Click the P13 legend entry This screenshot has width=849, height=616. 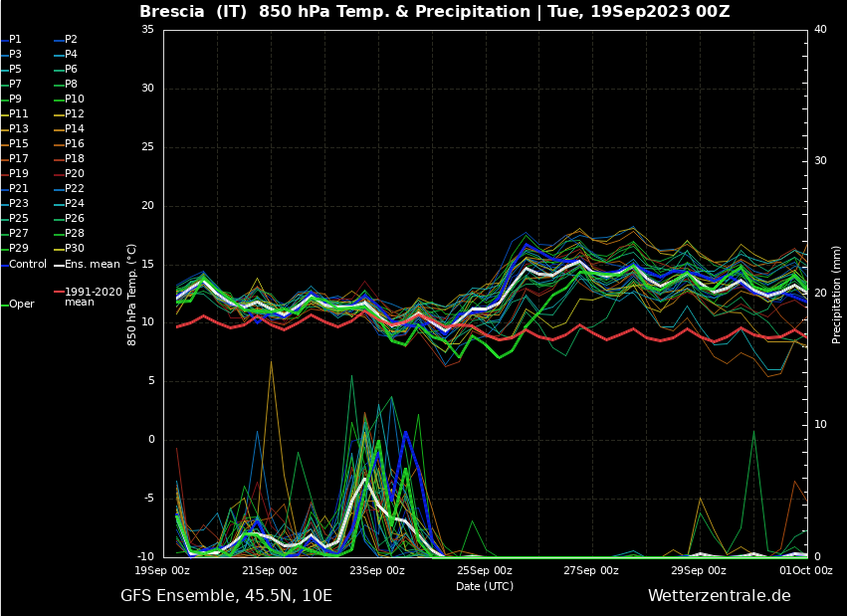pyautogui.click(x=15, y=128)
